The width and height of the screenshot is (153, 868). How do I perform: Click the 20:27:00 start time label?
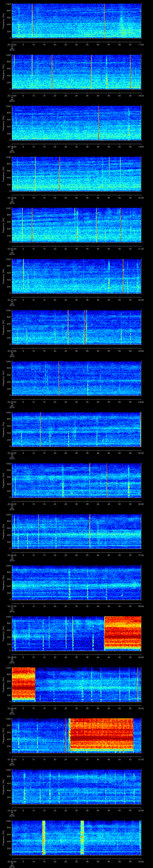point(12,606)
